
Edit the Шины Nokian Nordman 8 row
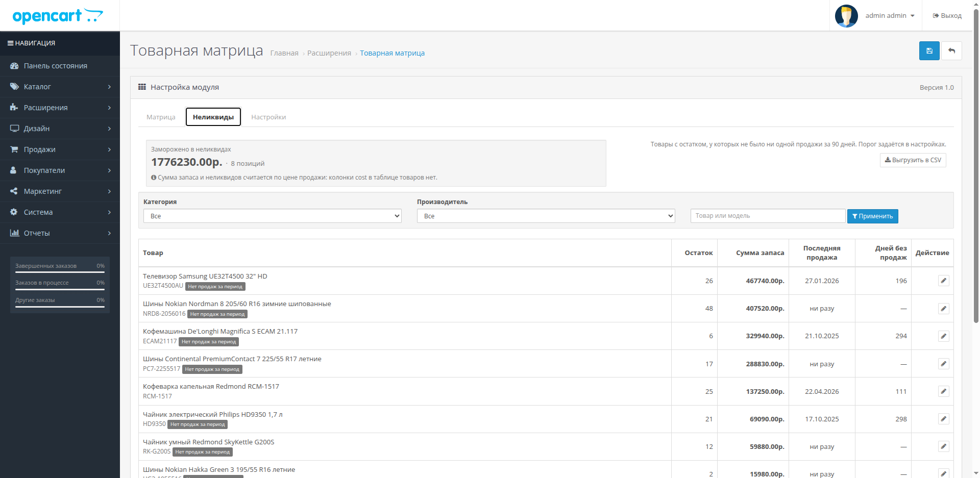[x=944, y=309]
